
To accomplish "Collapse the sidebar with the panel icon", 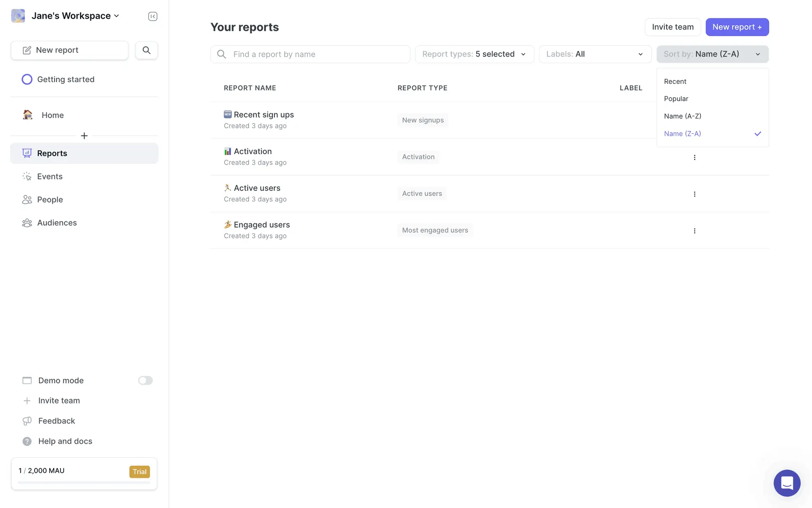I will (x=153, y=16).
